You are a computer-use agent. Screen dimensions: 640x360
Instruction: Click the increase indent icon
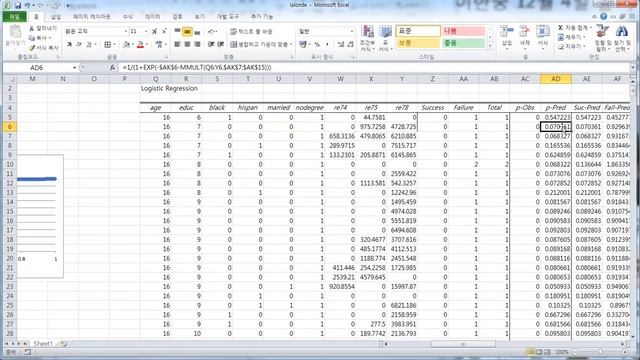point(220,44)
